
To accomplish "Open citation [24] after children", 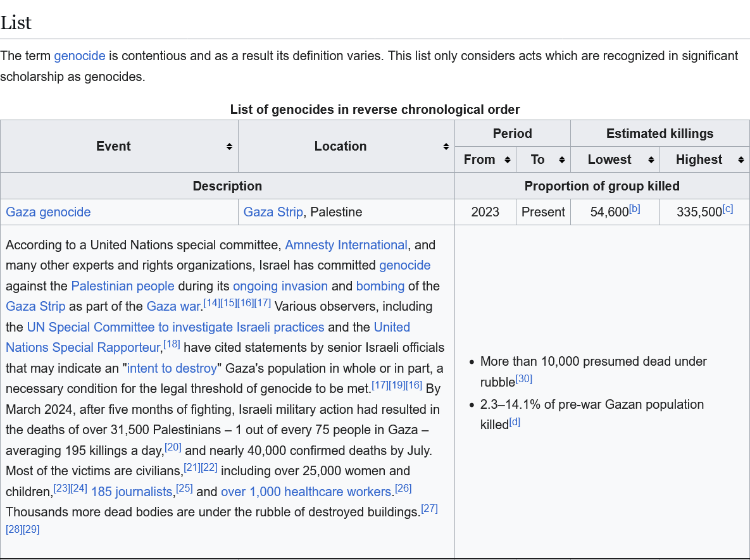I will point(79,488).
